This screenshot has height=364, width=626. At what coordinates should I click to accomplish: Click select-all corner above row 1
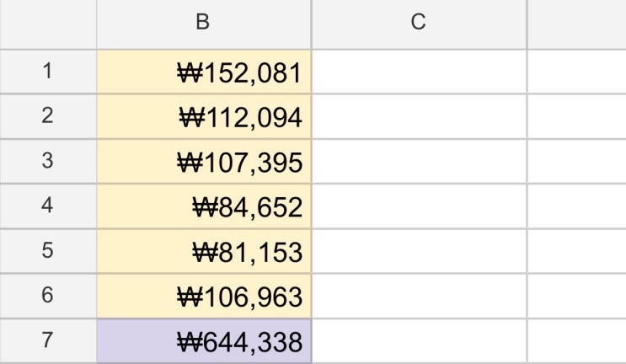tap(47, 24)
